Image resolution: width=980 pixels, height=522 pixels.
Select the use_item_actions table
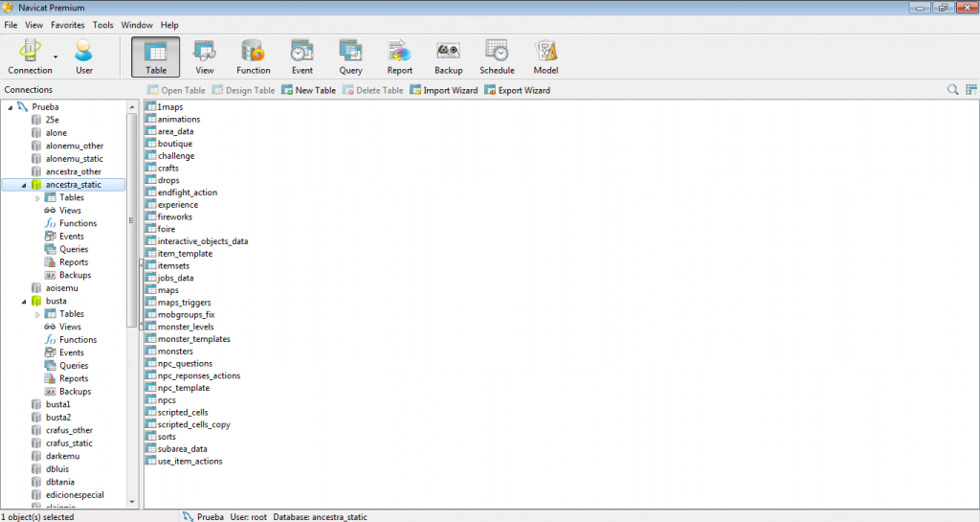(x=185, y=462)
